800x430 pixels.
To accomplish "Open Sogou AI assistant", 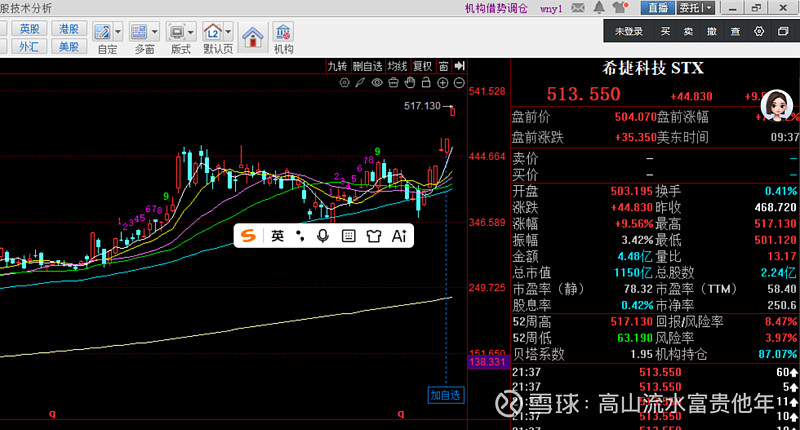I will pos(399,236).
